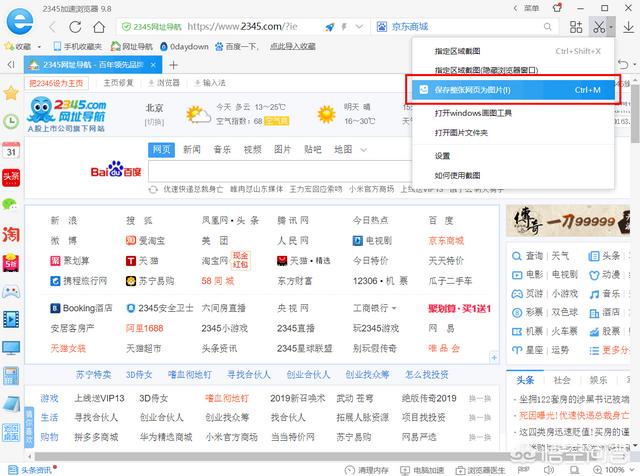Open favorites star in the left sidebar

(x=11, y=93)
